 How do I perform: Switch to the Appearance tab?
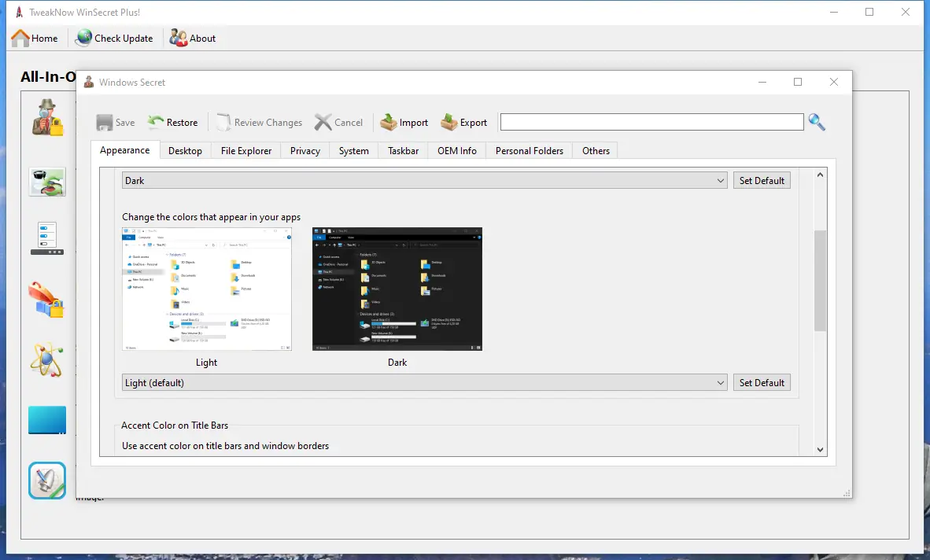click(x=124, y=150)
